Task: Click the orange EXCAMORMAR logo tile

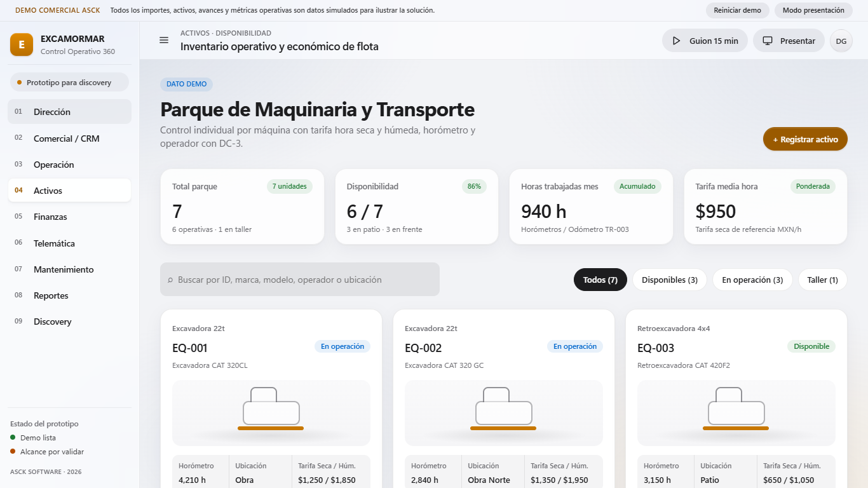Action: tap(22, 44)
